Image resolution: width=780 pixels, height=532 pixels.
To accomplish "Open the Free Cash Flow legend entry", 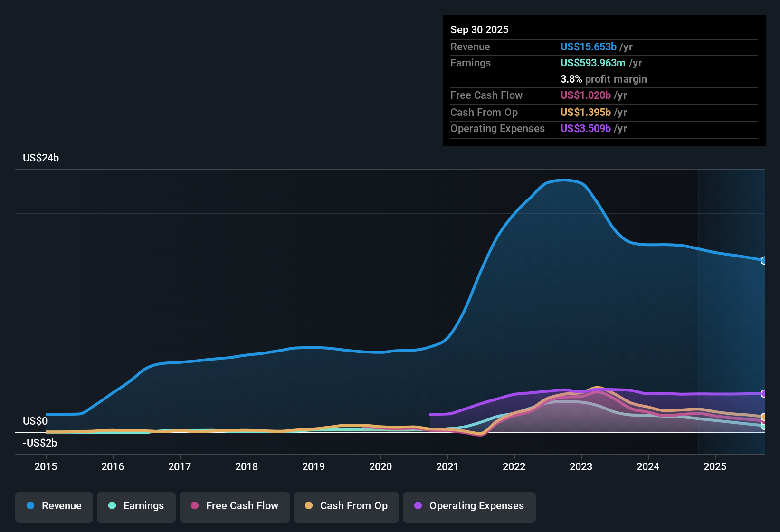I will click(x=234, y=506).
